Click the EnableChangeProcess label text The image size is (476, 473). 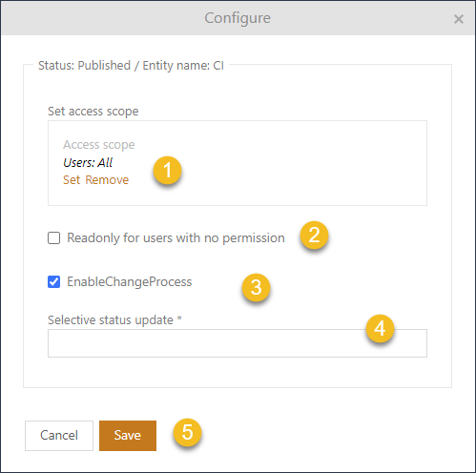(x=130, y=282)
